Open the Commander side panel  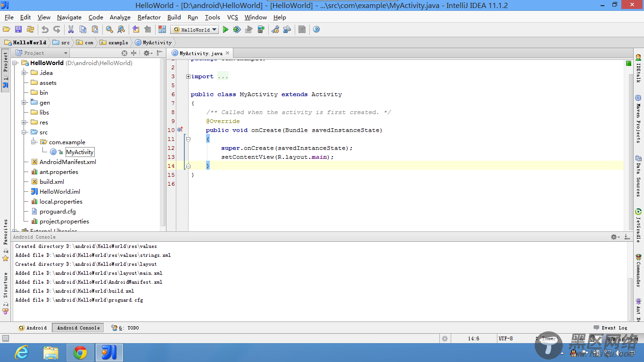click(638, 271)
